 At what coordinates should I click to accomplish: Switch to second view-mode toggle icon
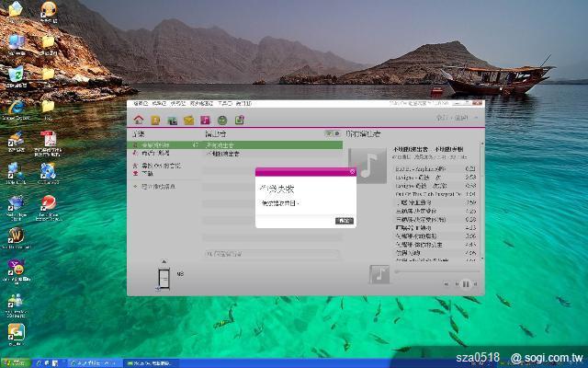pyautogui.click(x=337, y=133)
